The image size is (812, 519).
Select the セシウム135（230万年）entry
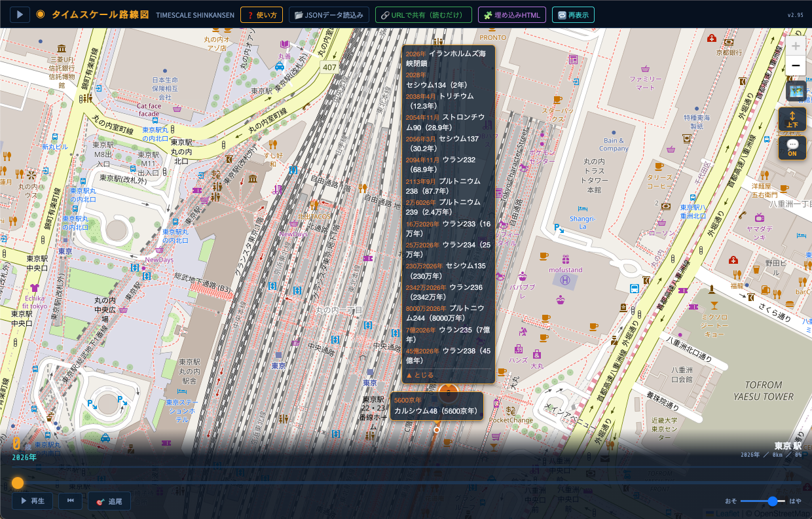pos(447,271)
